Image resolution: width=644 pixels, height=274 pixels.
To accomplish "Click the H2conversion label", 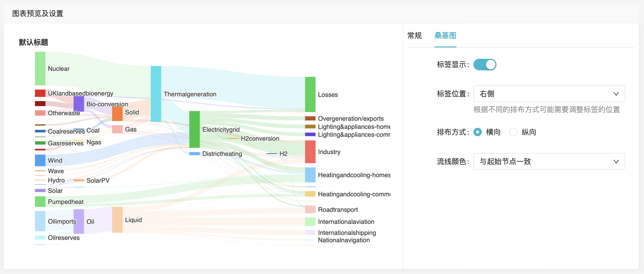I will coord(260,138).
